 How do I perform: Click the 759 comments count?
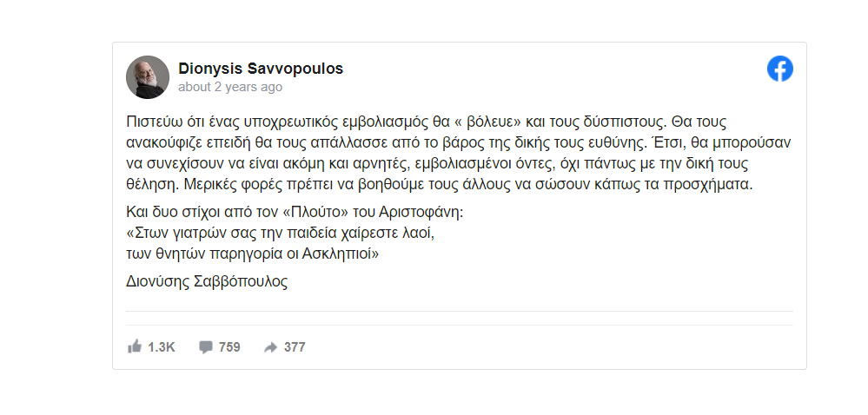(x=229, y=347)
